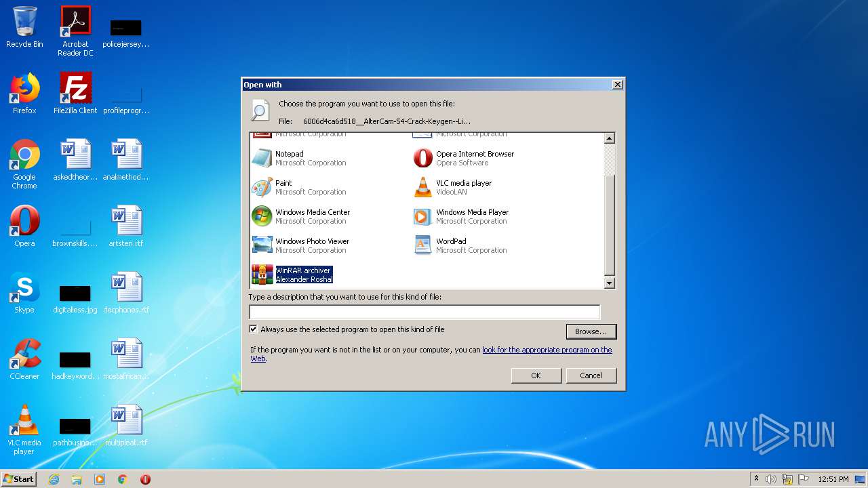This screenshot has width=868, height=488.
Task: Open Windows Explorer from taskbar
Action: [x=77, y=479]
